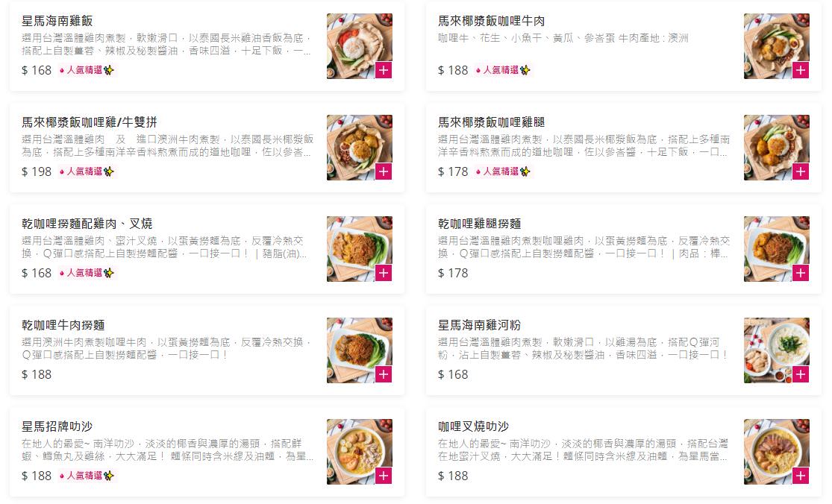Screen dimensions: 832x504
Task: Select the 人氣精選 badge under 星馬海南雞飯
Action: pyautogui.click(x=87, y=70)
